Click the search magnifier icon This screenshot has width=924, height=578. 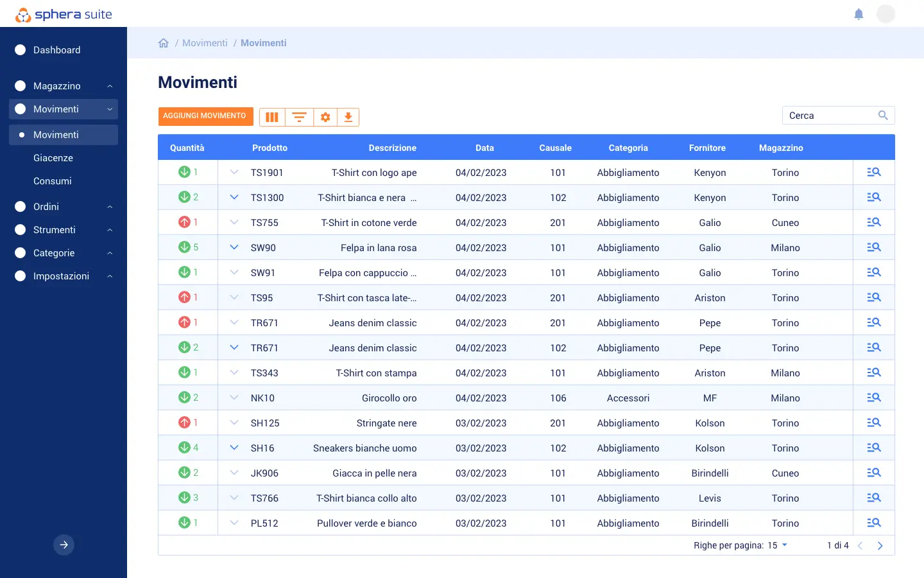pos(883,116)
